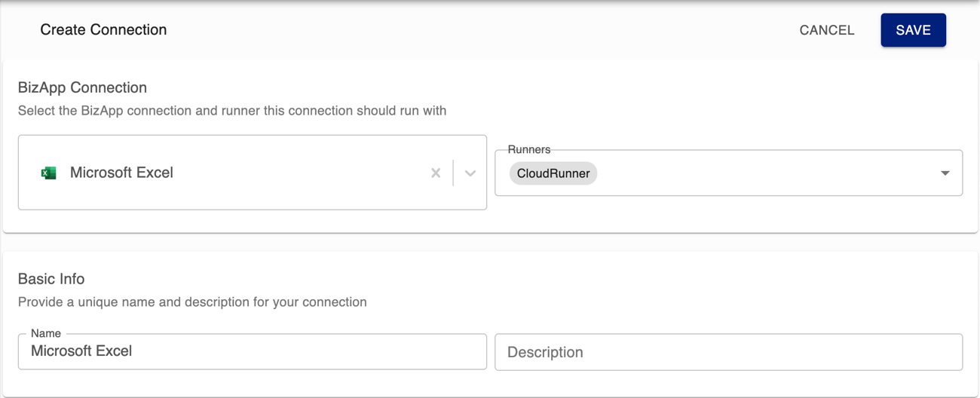This screenshot has height=398, width=980.
Task: Click the Microsoft Excel text in the BizApp selector
Action: pyautogui.click(x=121, y=173)
